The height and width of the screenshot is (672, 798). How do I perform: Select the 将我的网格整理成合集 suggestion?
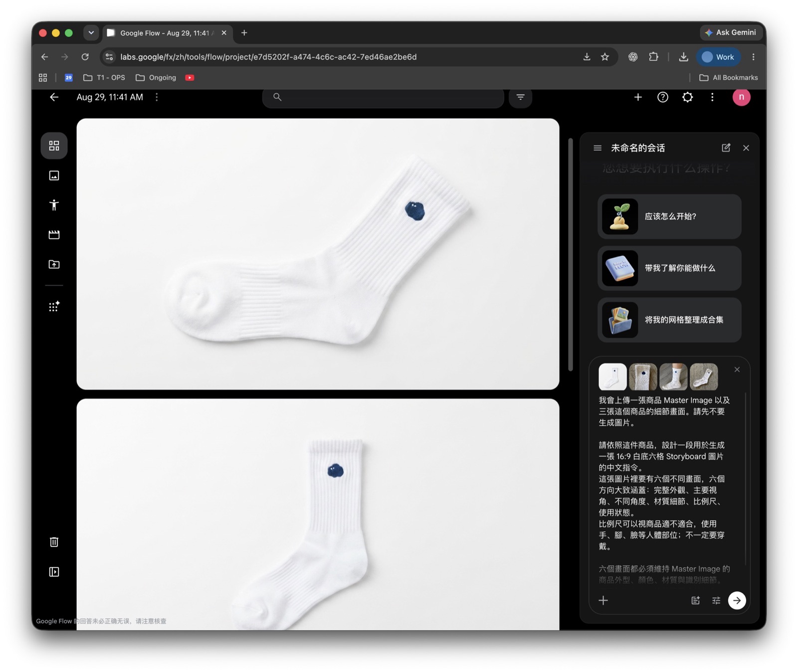pos(669,320)
